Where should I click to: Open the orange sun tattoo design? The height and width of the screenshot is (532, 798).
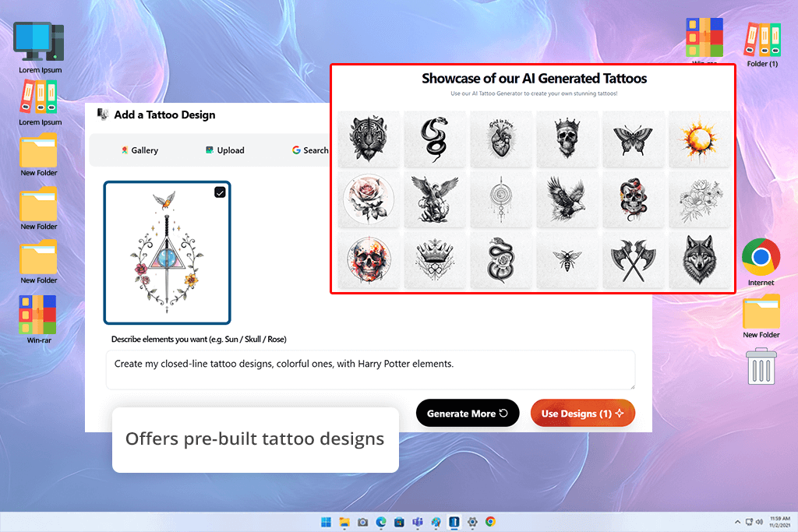[699, 139]
